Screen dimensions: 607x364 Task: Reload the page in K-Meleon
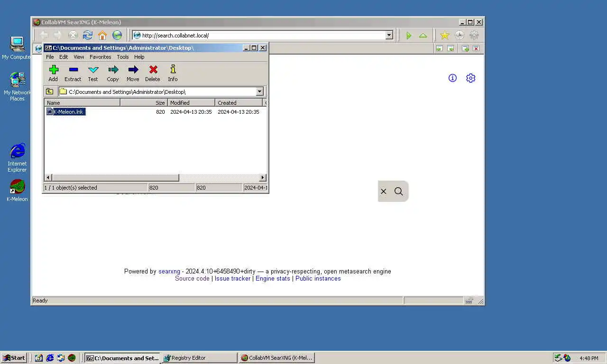(88, 35)
